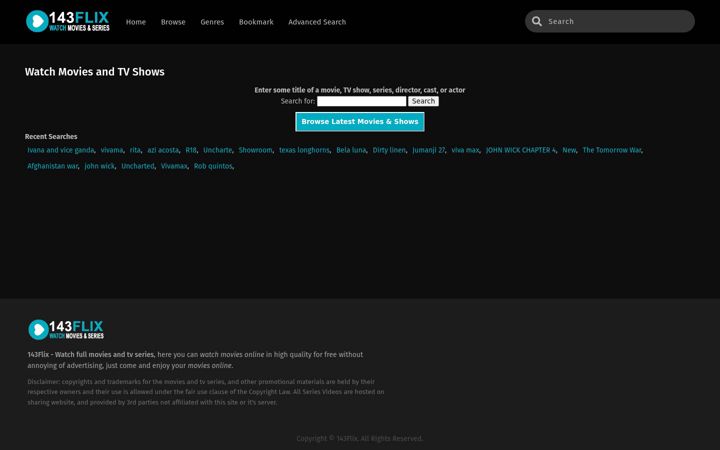The height and width of the screenshot is (450, 720).
Task: Open recent search 'Rob quintos'
Action: tap(213, 166)
